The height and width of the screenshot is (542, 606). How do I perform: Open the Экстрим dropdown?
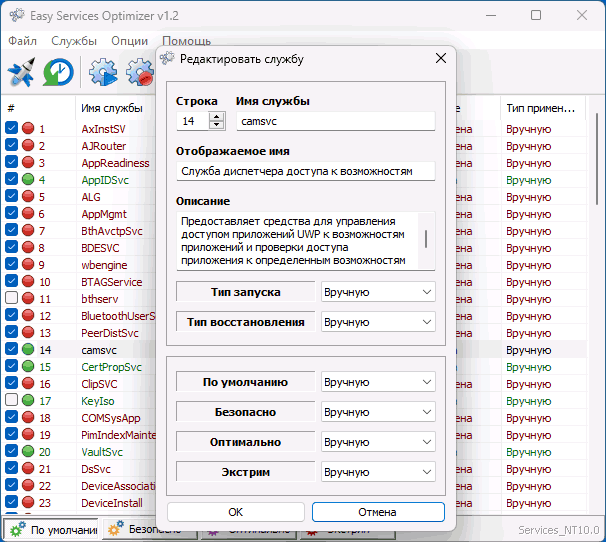(x=378, y=472)
